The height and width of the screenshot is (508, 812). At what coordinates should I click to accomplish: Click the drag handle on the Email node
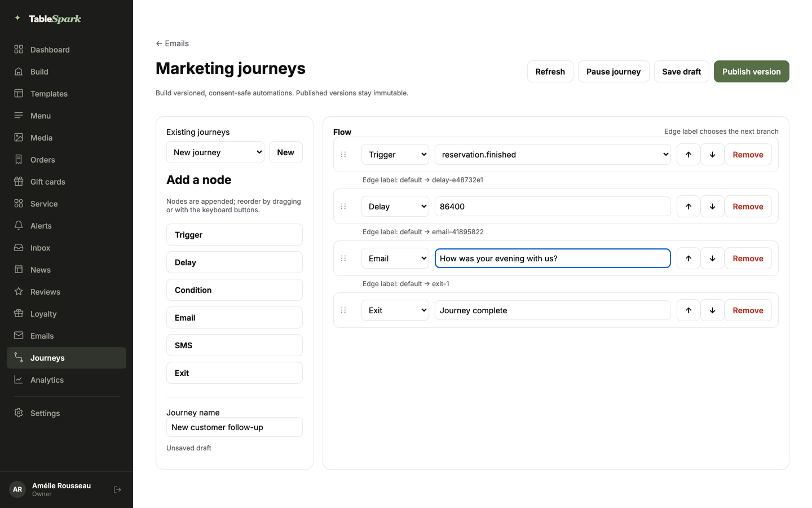(x=343, y=259)
